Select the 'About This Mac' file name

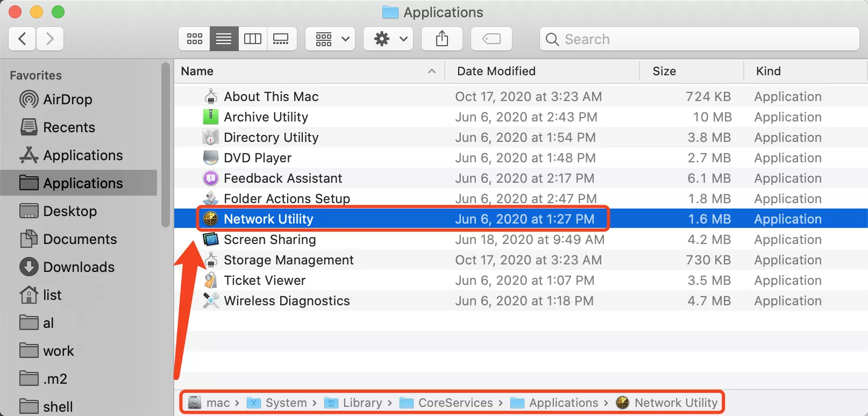point(271,97)
